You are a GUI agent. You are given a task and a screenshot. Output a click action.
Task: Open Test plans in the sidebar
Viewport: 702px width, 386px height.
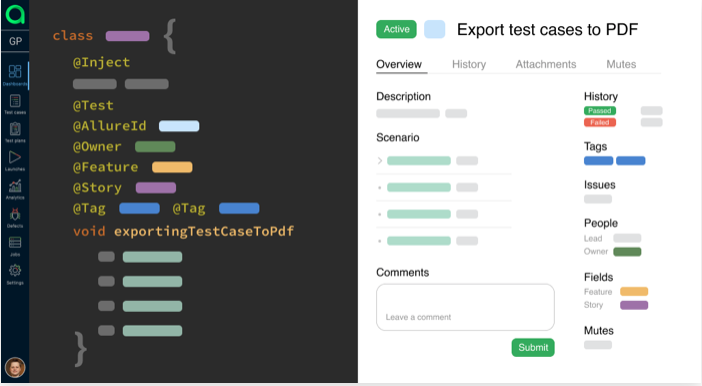[15, 132]
